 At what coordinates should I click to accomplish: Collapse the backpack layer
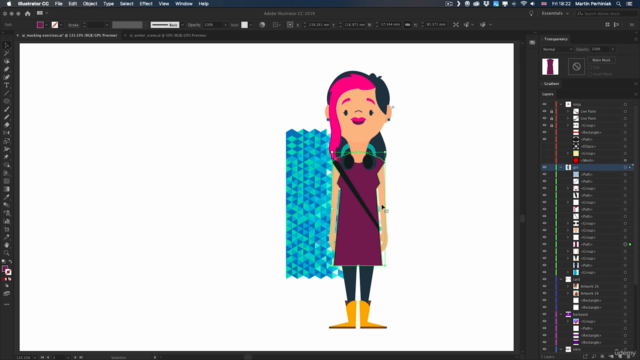[561, 314]
